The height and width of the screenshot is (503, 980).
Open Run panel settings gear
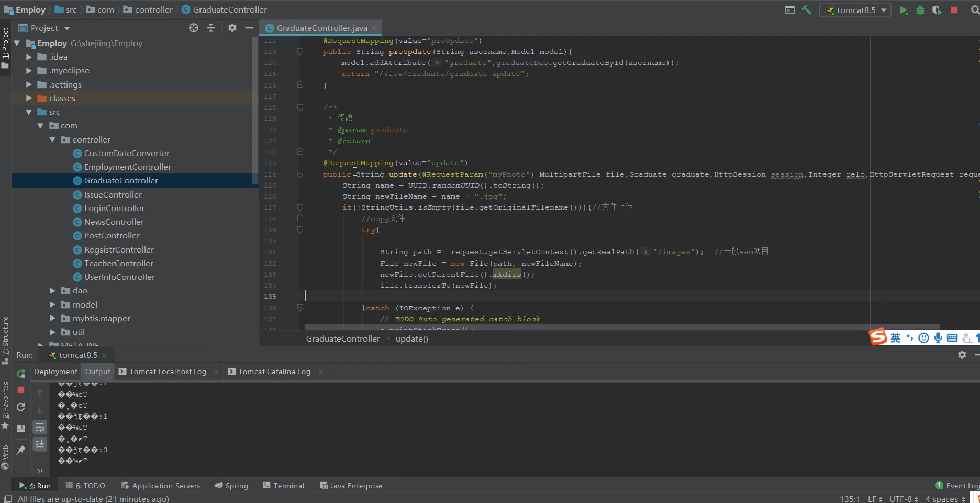(962, 355)
